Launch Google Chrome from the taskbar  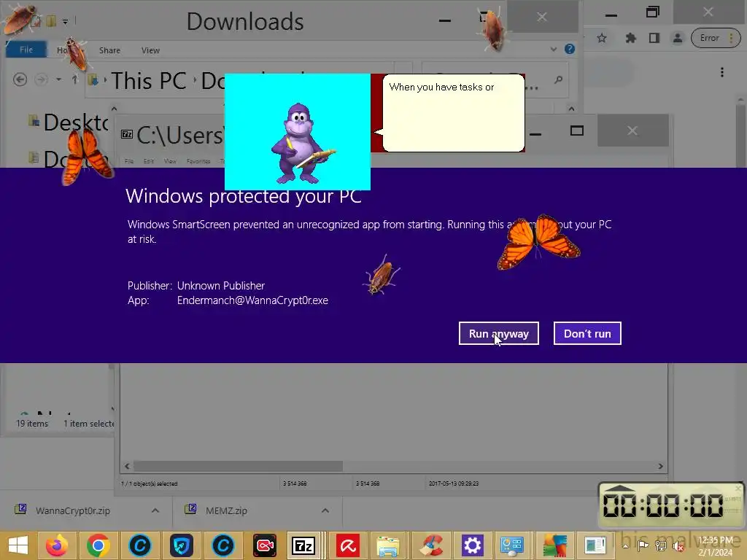point(98,545)
